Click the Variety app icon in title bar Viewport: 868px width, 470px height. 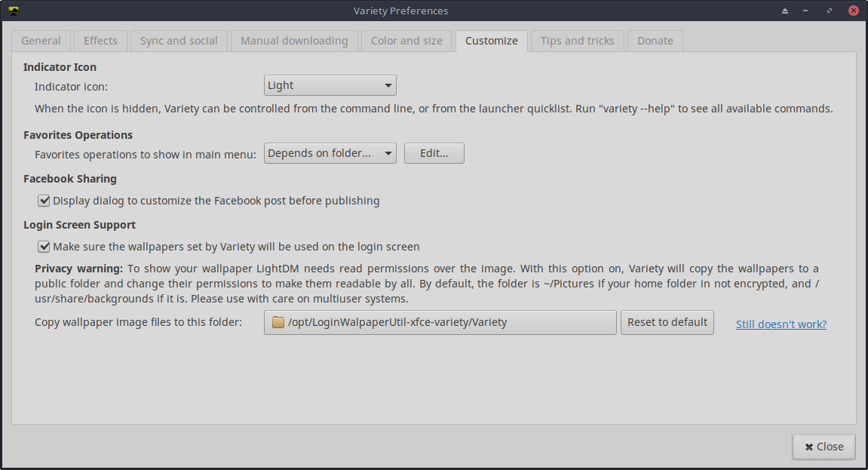(14, 11)
